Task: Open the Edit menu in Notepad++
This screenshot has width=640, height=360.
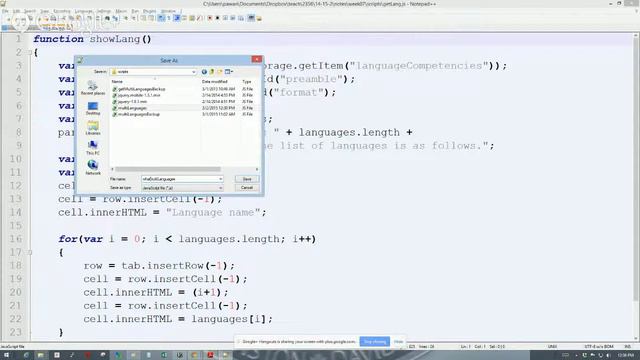Action: [16, 11]
